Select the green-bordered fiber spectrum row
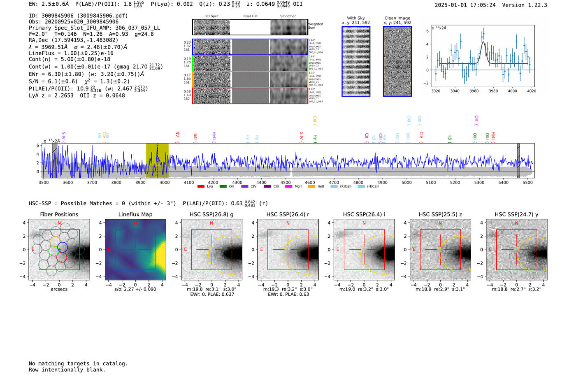Screen dimensions: 576x392 tap(250, 63)
